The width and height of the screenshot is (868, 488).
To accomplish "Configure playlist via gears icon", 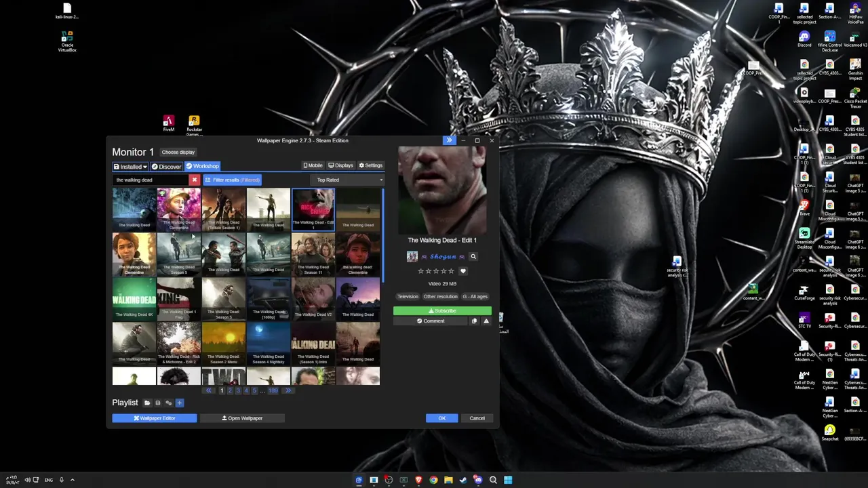I will 169,403.
